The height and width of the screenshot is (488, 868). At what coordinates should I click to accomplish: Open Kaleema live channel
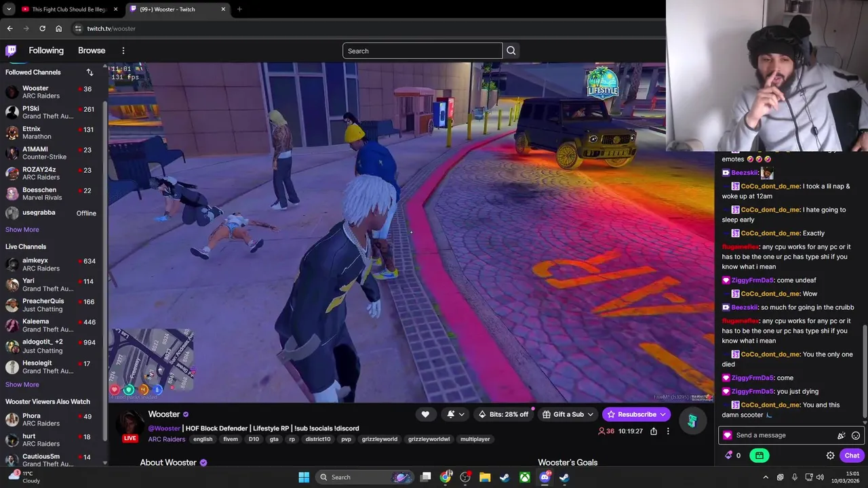tap(52, 325)
